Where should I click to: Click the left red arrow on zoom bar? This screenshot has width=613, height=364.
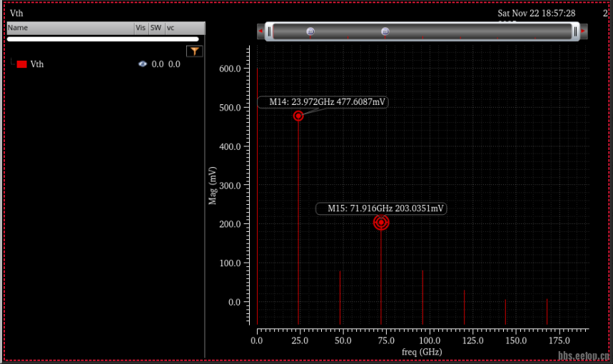[260, 31]
